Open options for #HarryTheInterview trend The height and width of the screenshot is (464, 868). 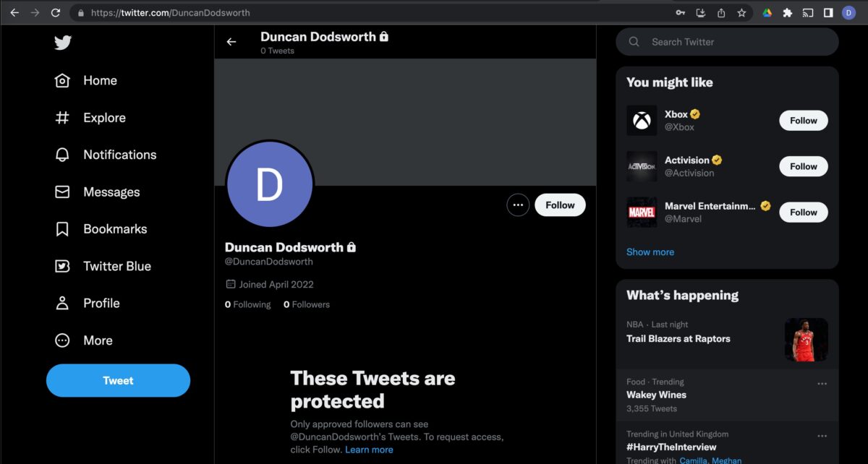point(822,437)
